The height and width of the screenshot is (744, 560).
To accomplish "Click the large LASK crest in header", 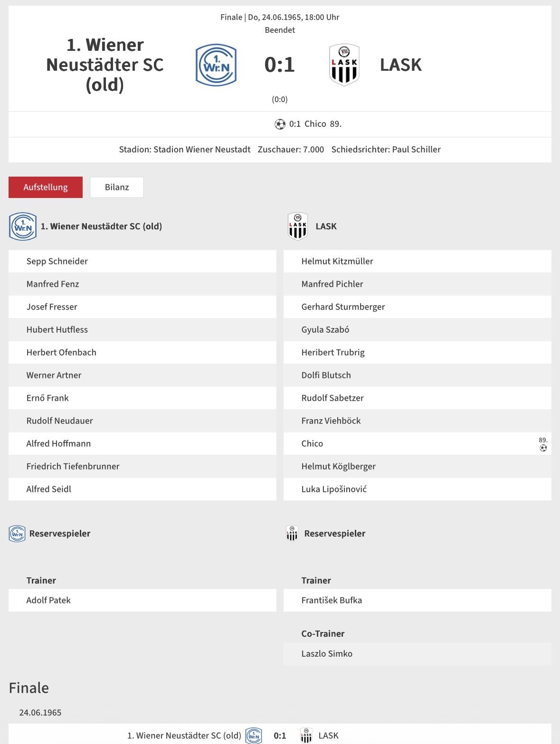I will (x=344, y=65).
